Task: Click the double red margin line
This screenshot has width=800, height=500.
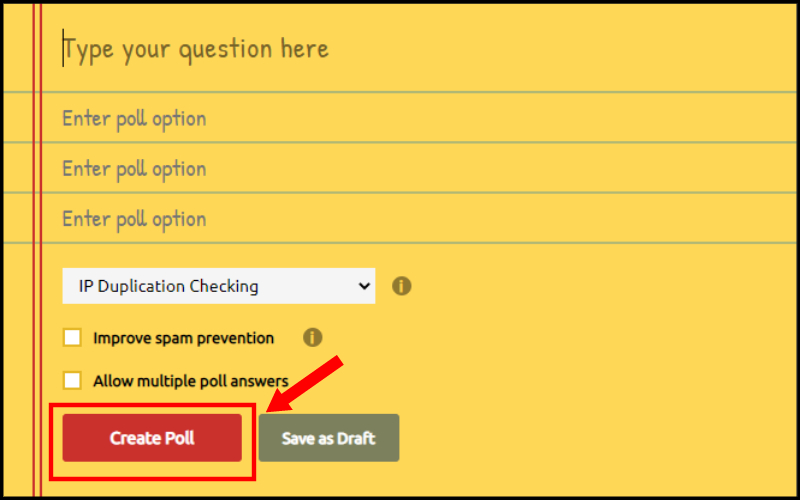Action: (x=37, y=250)
